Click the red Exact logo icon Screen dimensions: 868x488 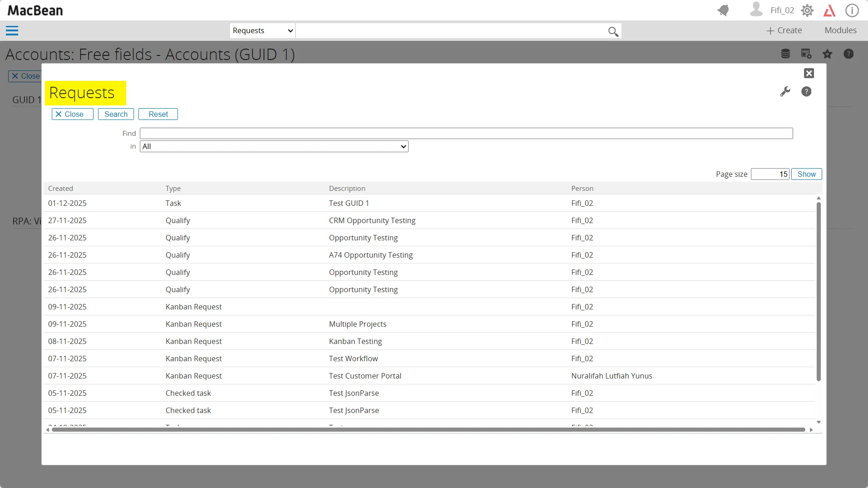(x=829, y=10)
